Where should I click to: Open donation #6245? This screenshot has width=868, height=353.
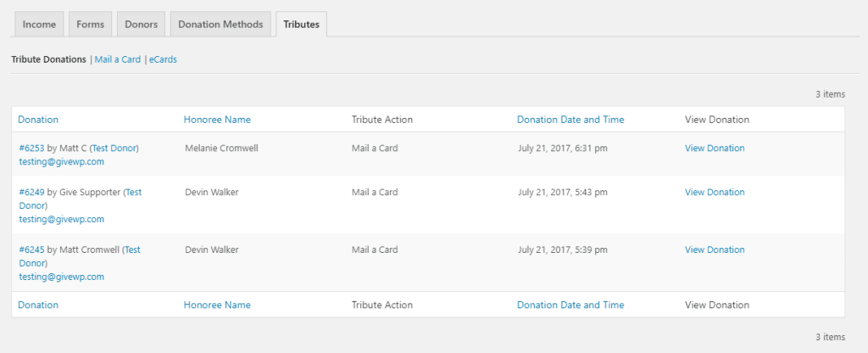point(31,249)
